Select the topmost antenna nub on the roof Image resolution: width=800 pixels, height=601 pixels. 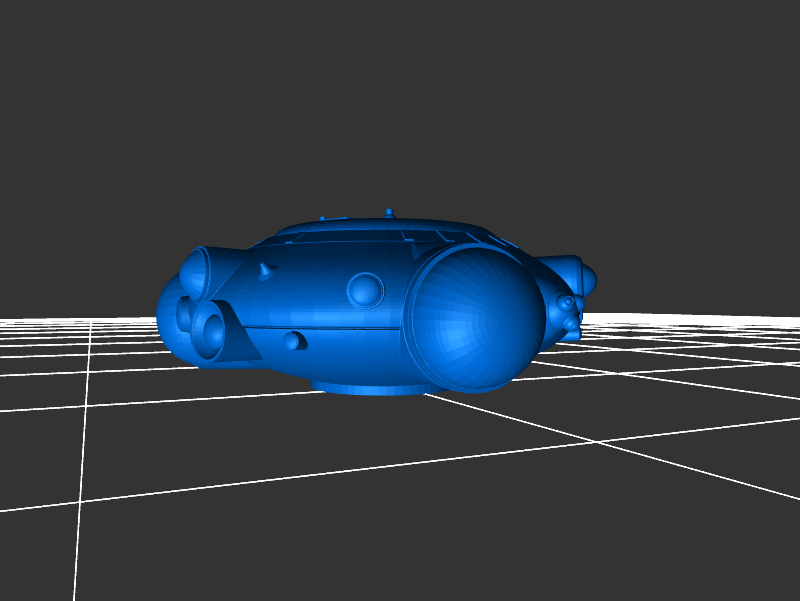click(389, 212)
